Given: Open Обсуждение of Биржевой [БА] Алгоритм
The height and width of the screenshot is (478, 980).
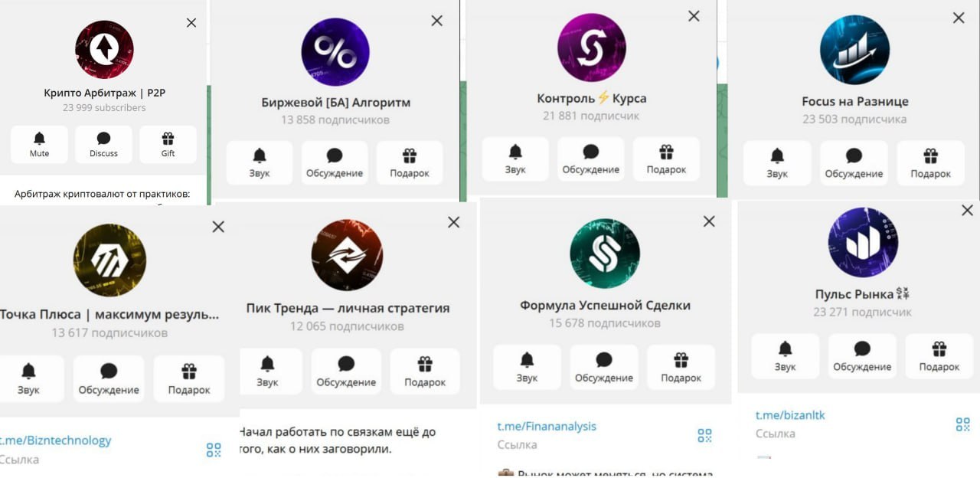Looking at the screenshot, I should 335,162.
